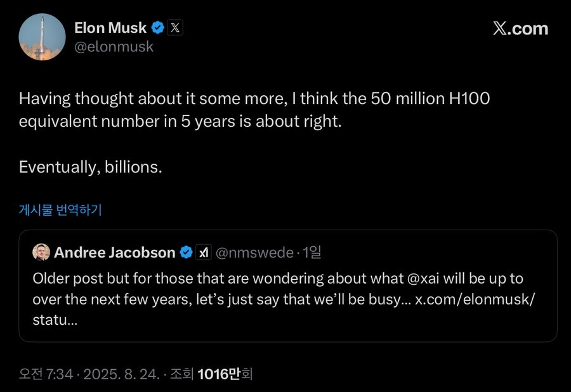Image resolution: width=571 pixels, height=392 pixels.
Task: Click the X affiliate badge beside Elon Musk
Action: pyautogui.click(x=176, y=28)
